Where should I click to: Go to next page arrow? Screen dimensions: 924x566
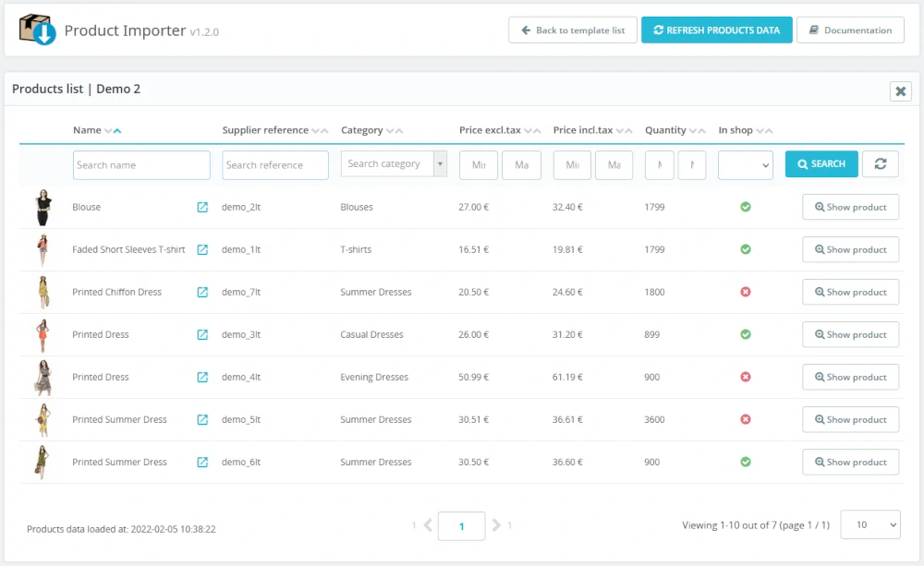[497, 525]
